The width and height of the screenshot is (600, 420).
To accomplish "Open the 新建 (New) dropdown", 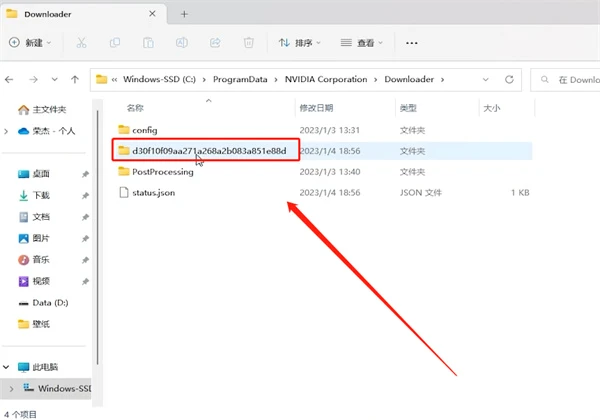I will [30, 43].
